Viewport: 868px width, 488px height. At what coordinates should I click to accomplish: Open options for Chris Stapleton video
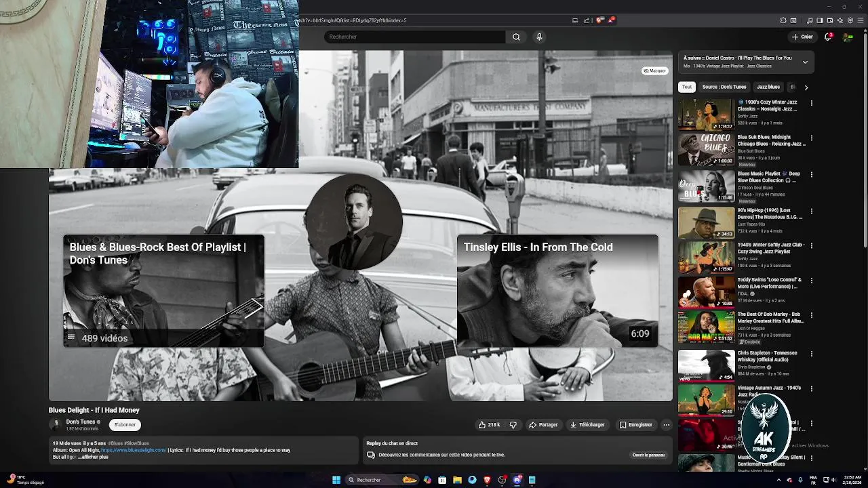coord(811,354)
